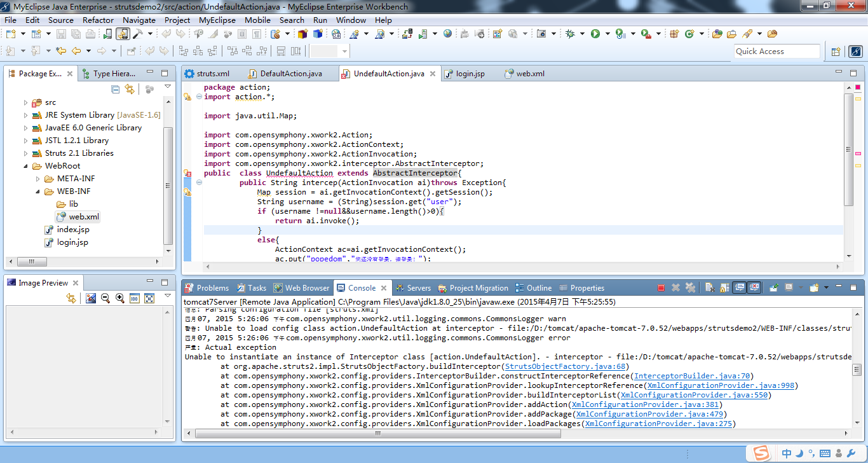Click the Remove Launch X icon in Console
This screenshot has height=463, width=868.
click(676, 288)
